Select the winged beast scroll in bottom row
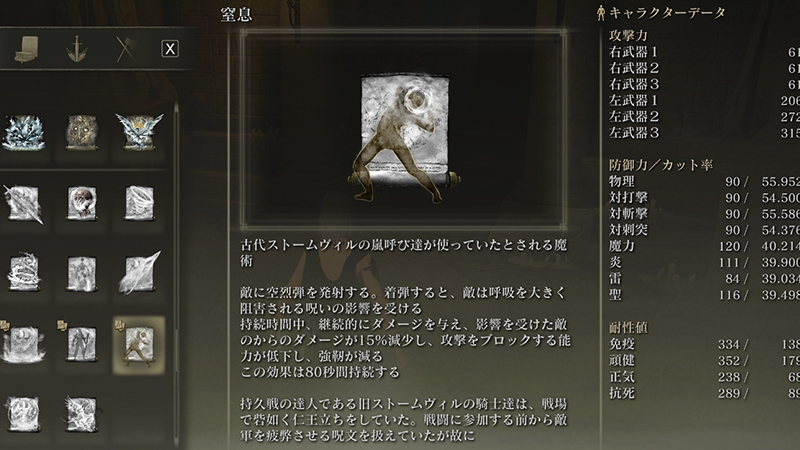Image resolution: width=800 pixels, height=450 pixels. tap(82, 414)
